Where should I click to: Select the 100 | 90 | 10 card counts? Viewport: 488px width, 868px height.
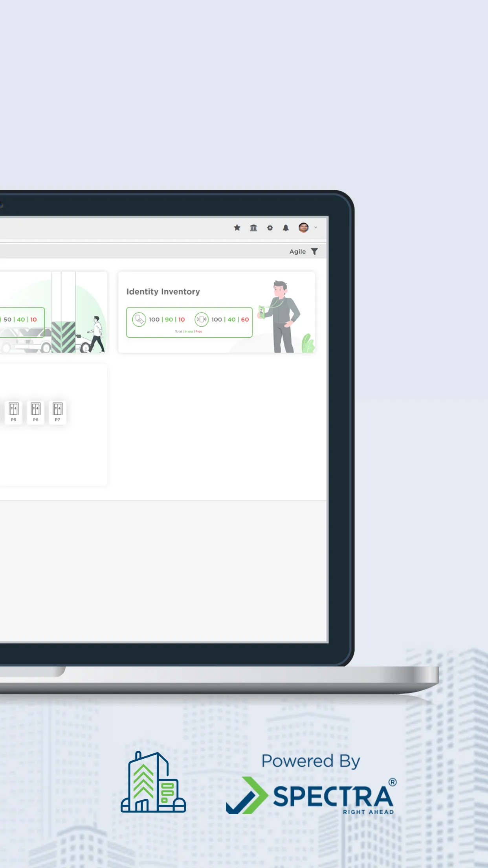point(167,320)
